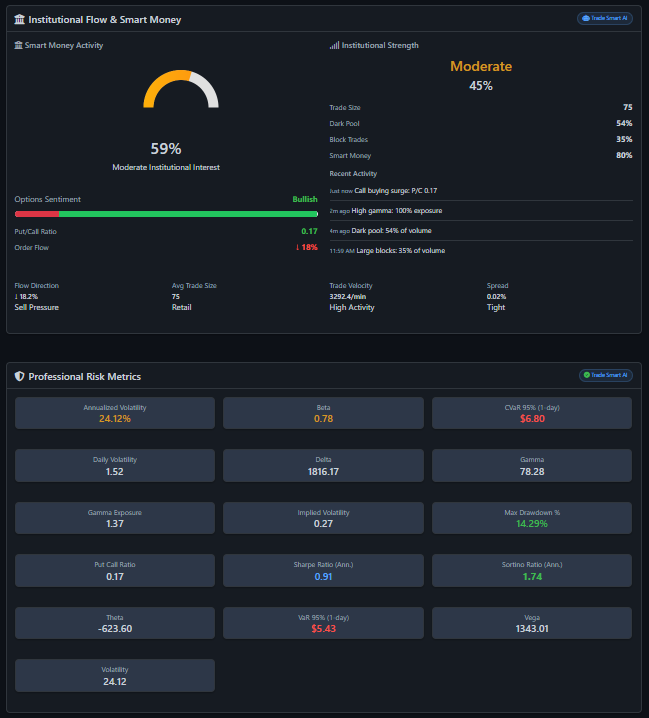Click the green Trade Smart AI badge
This screenshot has height=718, width=649.
pyautogui.click(x=604, y=375)
